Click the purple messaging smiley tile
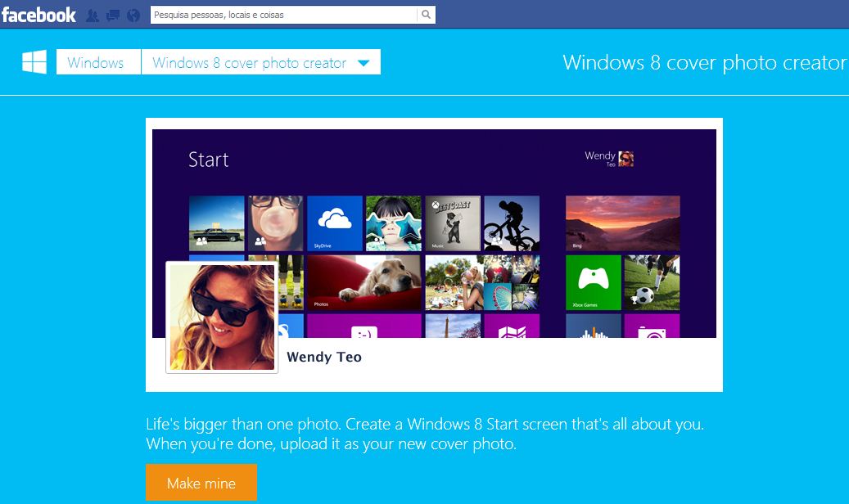The height and width of the screenshot is (504, 849). click(x=364, y=326)
